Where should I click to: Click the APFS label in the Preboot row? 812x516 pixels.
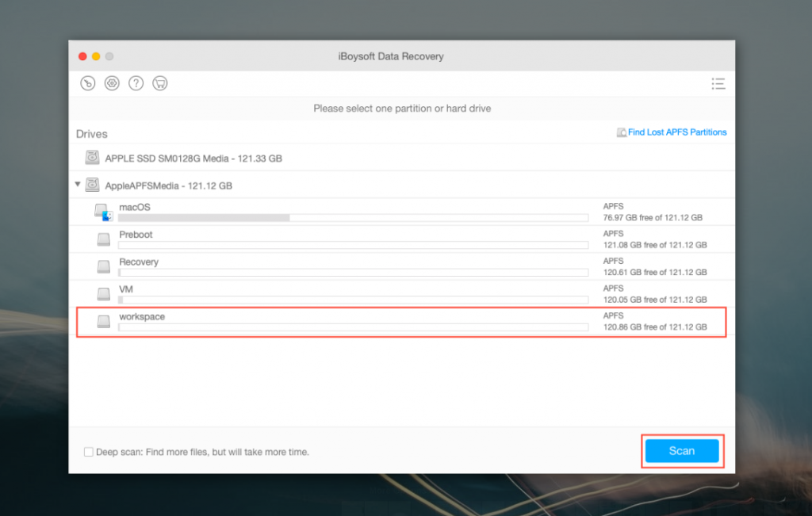pyautogui.click(x=613, y=233)
